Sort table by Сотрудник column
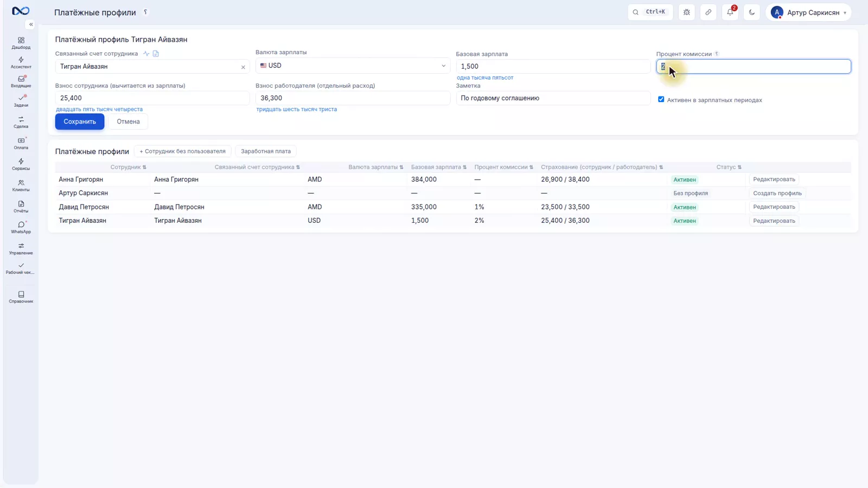This screenshot has width=868, height=488. point(129,167)
